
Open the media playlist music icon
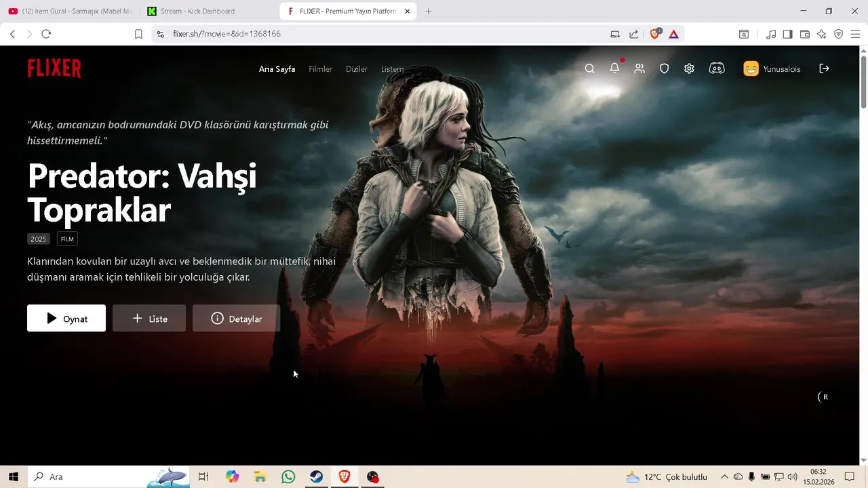pos(771,34)
